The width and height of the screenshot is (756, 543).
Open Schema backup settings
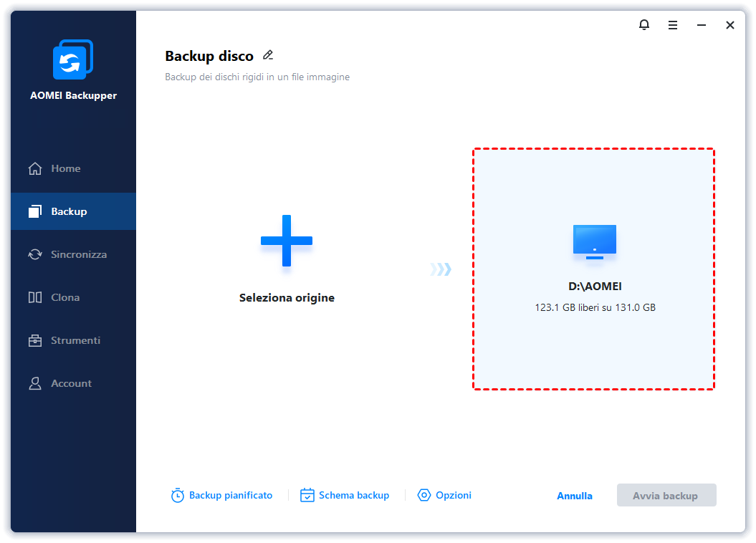click(345, 495)
